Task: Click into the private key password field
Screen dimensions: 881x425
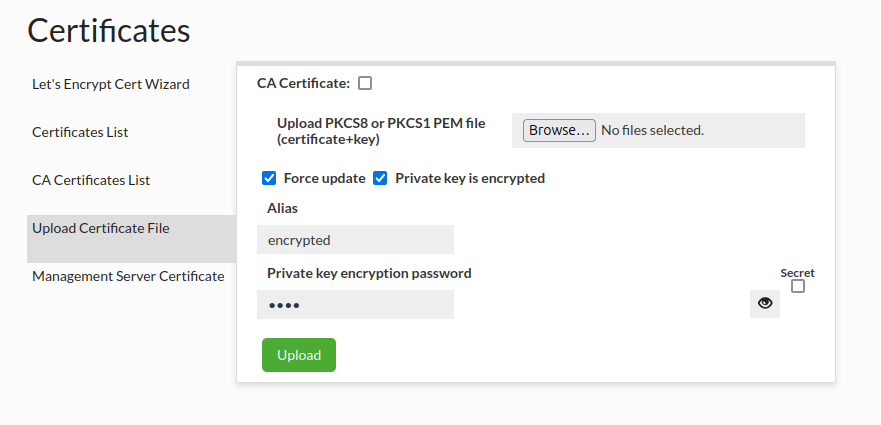Action: (x=355, y=305)
